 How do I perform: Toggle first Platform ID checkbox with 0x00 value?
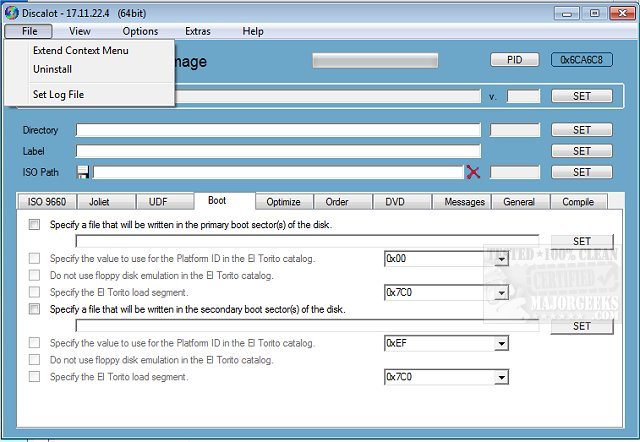click(x=34, y=258)
